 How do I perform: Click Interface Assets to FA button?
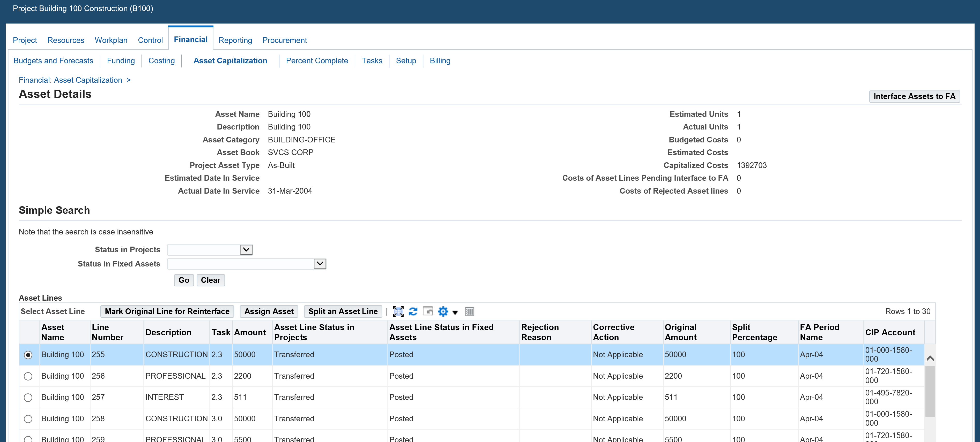pos(915,96)
